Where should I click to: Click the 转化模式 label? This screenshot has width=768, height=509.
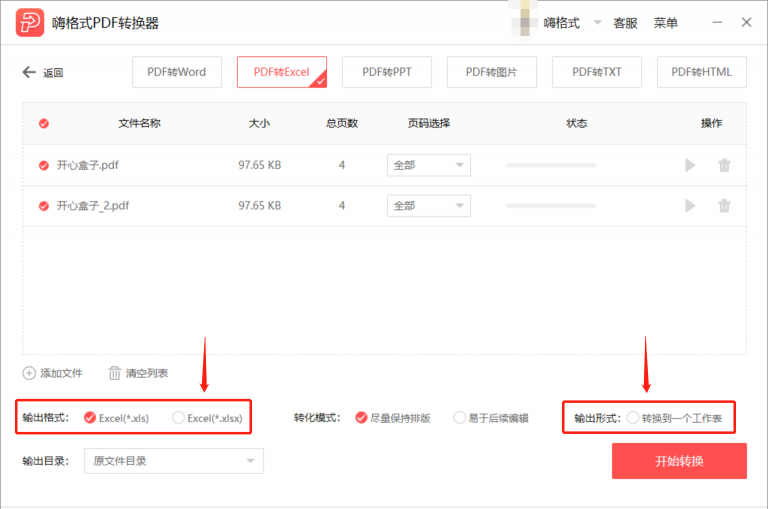click(317, 417)
